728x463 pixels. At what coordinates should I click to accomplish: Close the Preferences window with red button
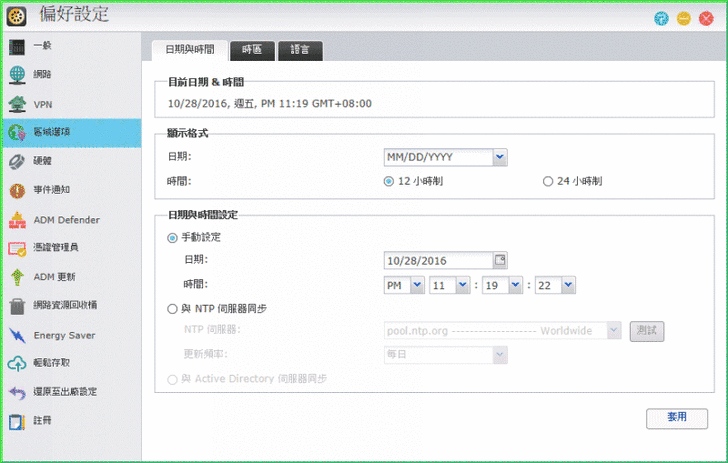[x=706, y=19]
